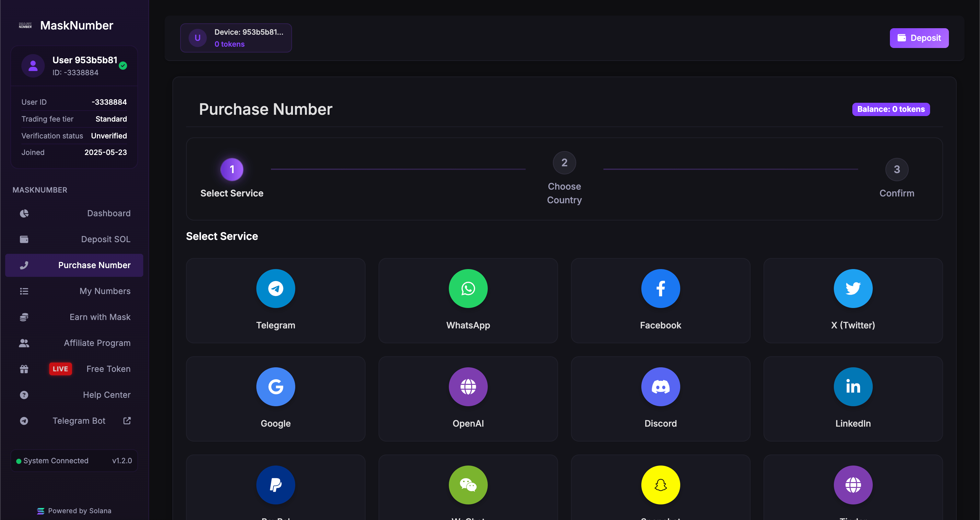The height and width of the screenshot is (520, 980).
Task: Click the Free Token gift icon
Action: (24, 369)
